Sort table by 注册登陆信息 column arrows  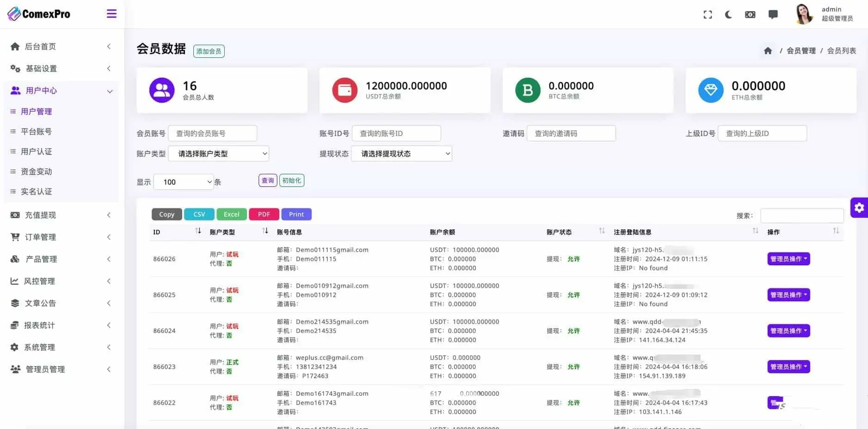tap(755, 231)
